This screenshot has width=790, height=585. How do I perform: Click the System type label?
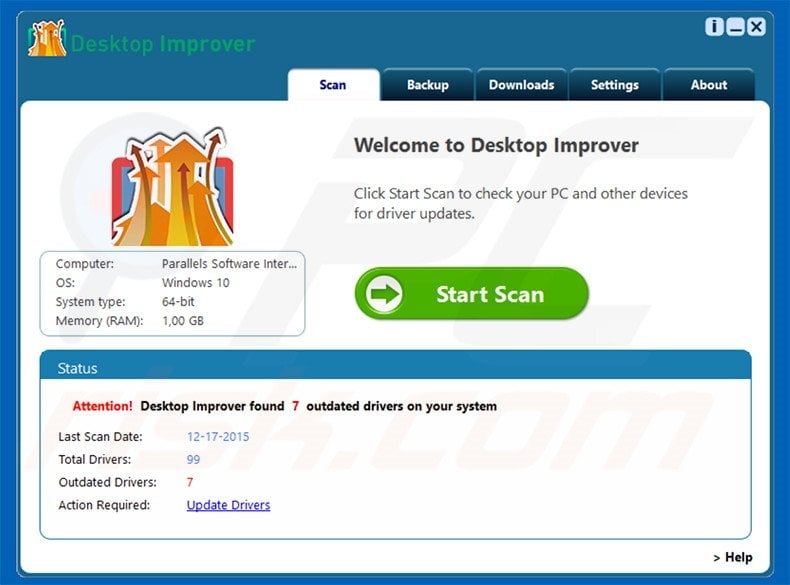[91, 302]
